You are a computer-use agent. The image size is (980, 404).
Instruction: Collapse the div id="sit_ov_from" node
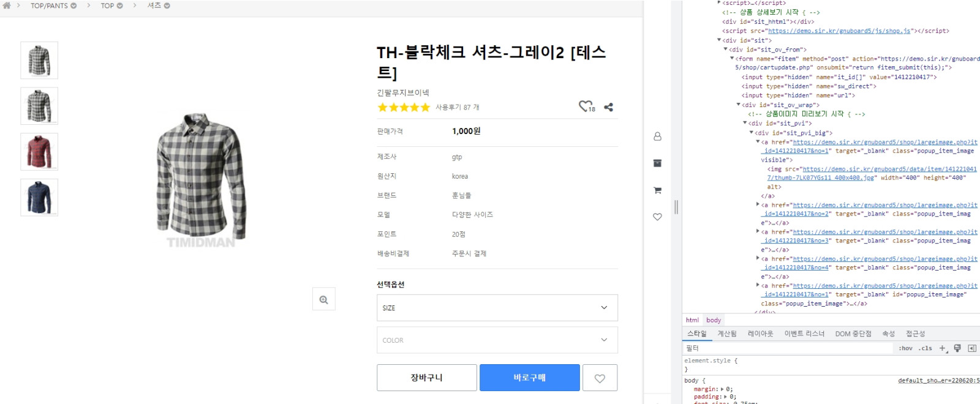[x=726, y=50]
